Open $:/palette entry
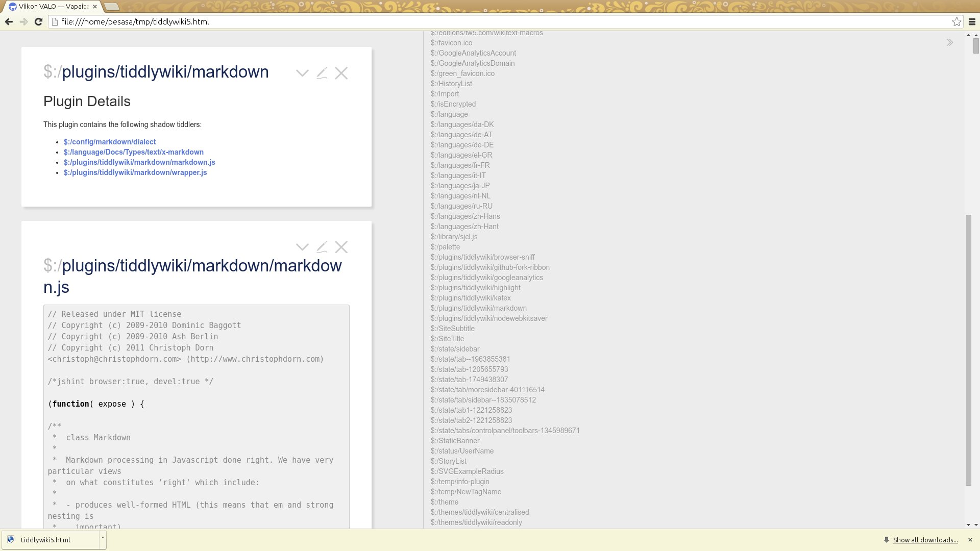Viewport: 980px width, 551px height. (445, 247)
